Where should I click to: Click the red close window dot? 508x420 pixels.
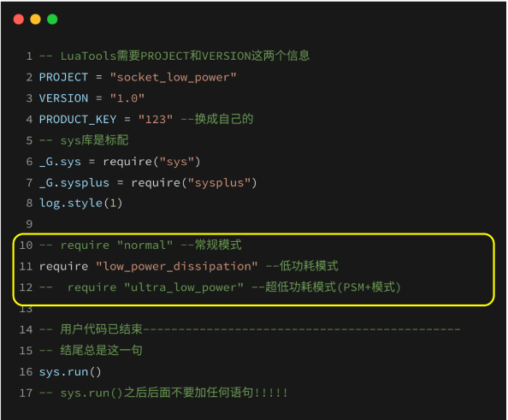pos(19,20)
